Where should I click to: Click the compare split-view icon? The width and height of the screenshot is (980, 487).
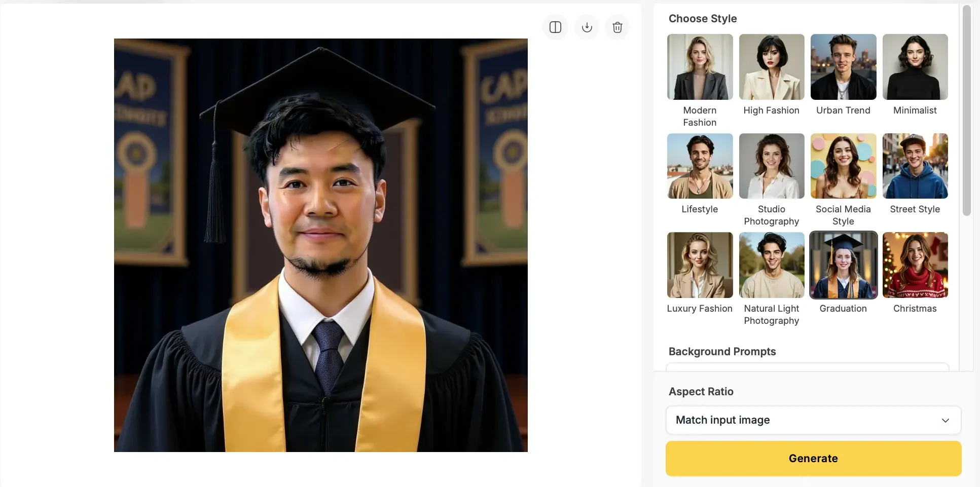coord(555,27)
